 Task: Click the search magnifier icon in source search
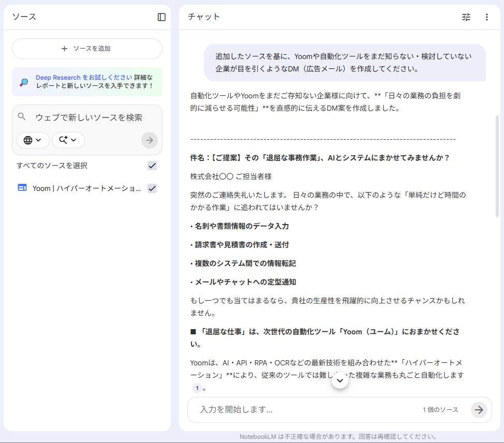(22, 117)
